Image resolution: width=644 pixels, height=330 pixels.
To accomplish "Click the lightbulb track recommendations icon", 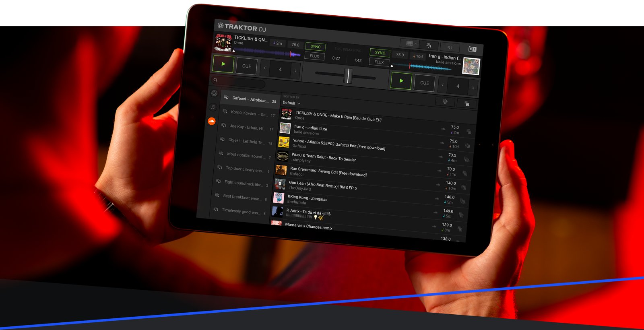I will 445,102.
